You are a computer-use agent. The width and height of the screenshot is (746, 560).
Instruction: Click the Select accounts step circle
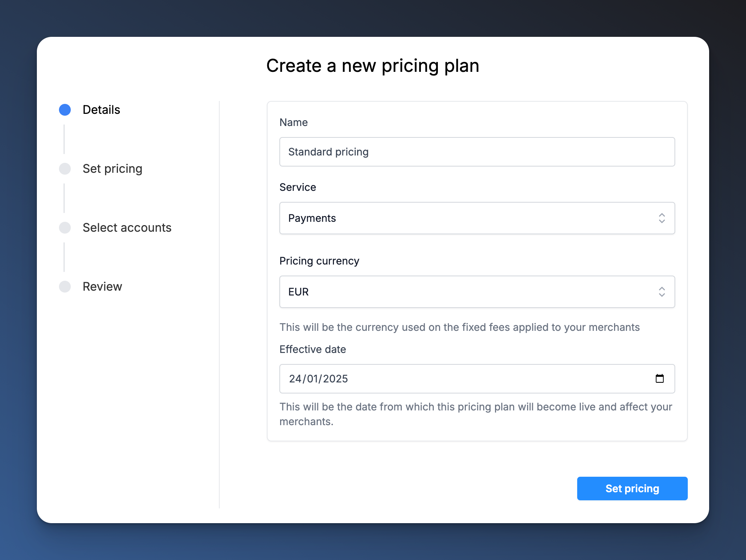point(65,228)
